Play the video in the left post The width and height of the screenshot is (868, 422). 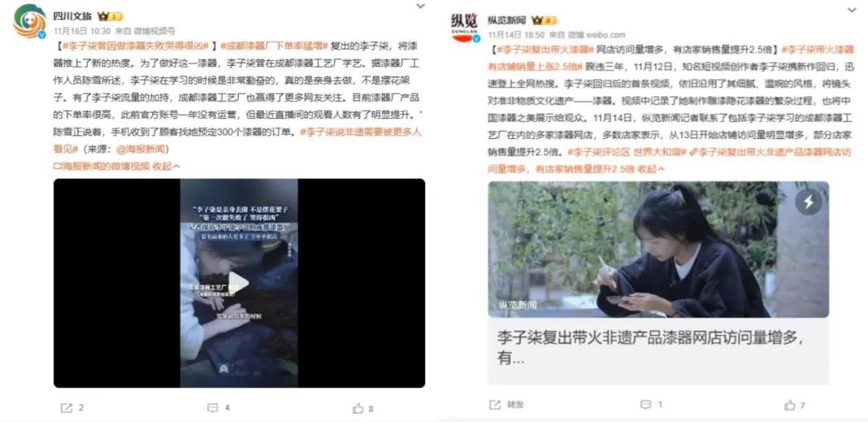[239, 282]
